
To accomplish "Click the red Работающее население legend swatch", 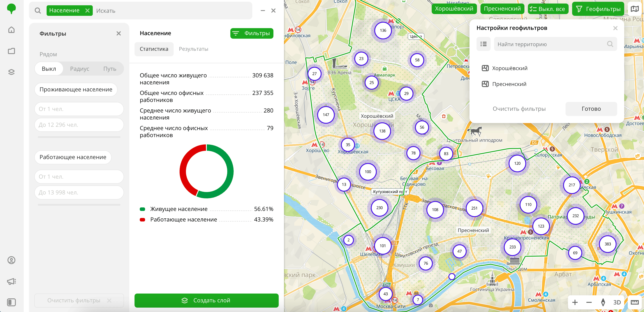I will (x=142, y=219).
